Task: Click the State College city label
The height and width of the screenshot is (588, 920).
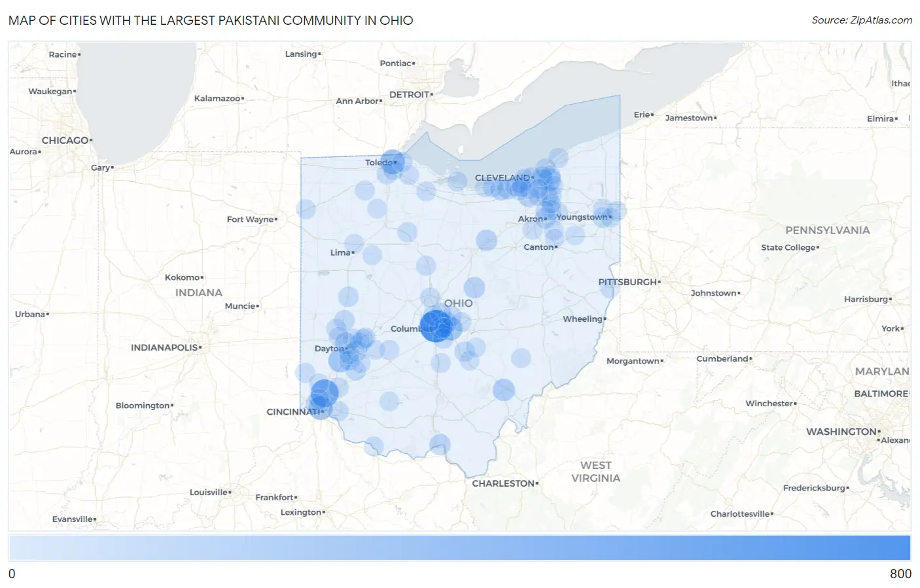Action: point(788,247)
